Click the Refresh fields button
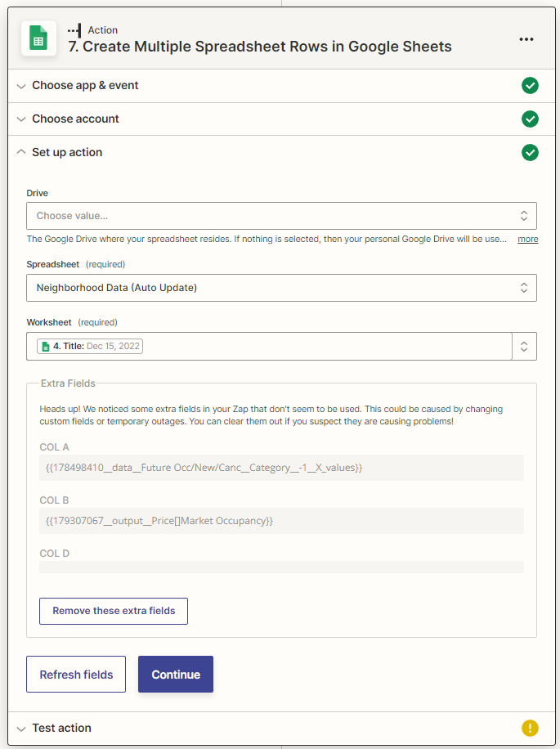The image size is (560, 749). [76, 674]
